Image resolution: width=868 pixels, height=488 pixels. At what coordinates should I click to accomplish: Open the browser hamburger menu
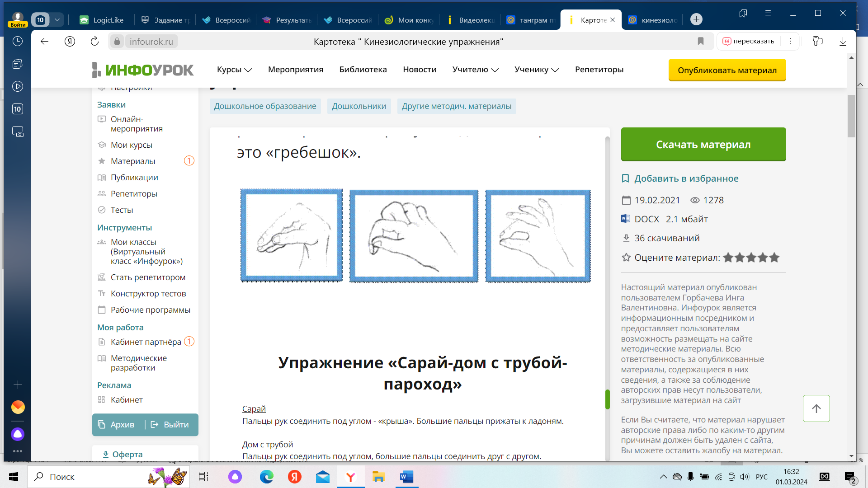coord(768,13)
